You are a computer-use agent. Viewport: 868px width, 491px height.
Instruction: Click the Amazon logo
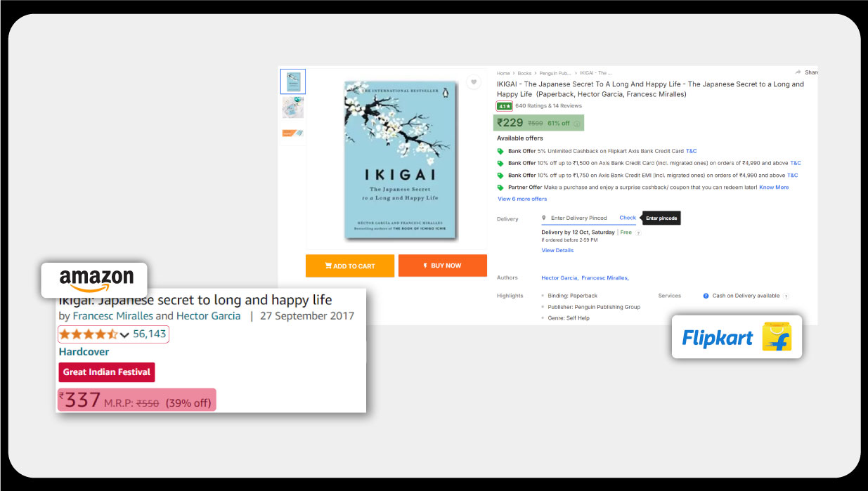pos(96,280)
